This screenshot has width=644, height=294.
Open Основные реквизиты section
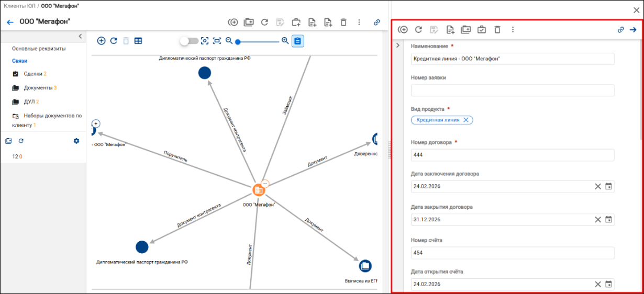coord(39,49)
